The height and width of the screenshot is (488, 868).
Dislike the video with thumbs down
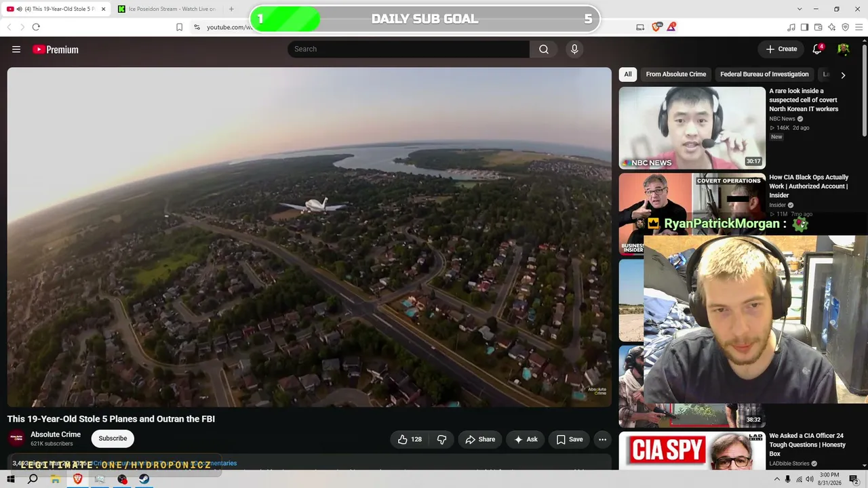click(x=441, y=439)
